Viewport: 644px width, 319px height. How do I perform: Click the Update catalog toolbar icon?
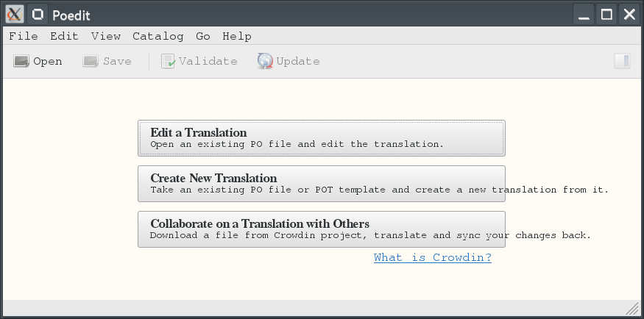[x=265, y=62]
